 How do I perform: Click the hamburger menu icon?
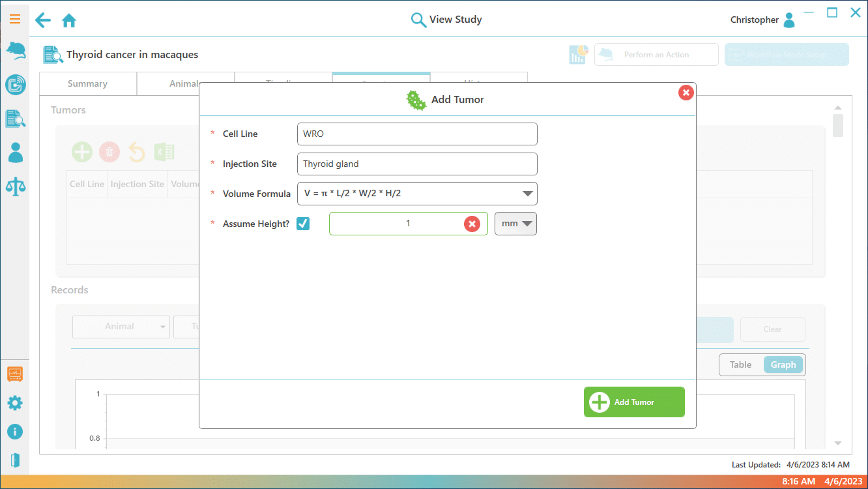click(14, 20)
